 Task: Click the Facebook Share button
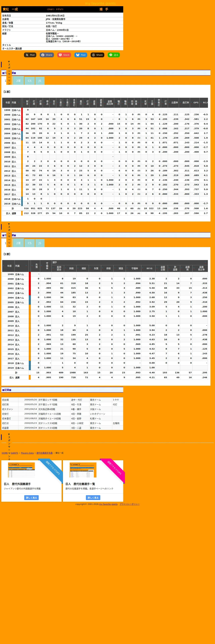tap(47, 55)
